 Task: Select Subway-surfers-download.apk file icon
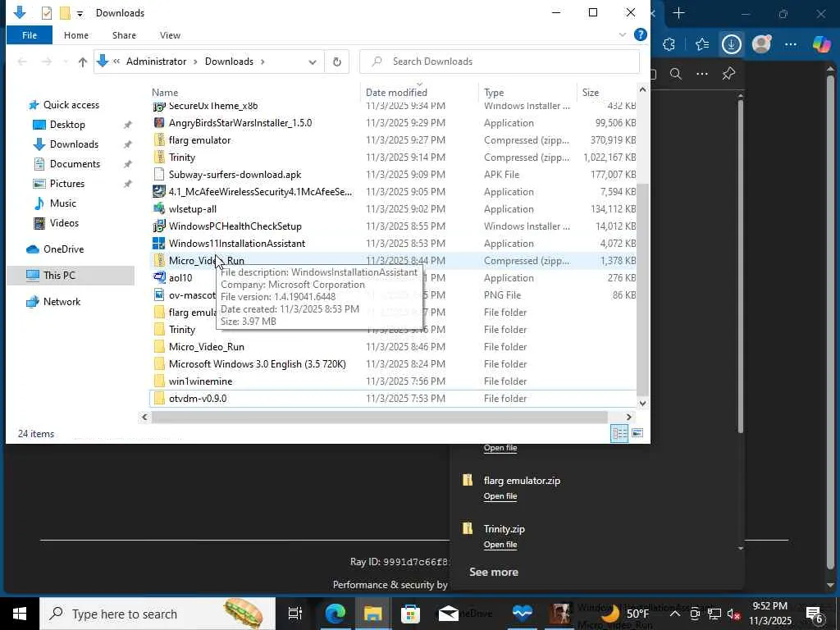[x=159, y=174]
